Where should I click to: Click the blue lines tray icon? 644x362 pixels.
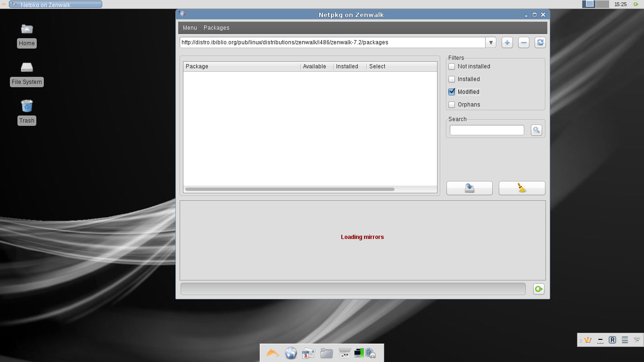coord(625,340)
